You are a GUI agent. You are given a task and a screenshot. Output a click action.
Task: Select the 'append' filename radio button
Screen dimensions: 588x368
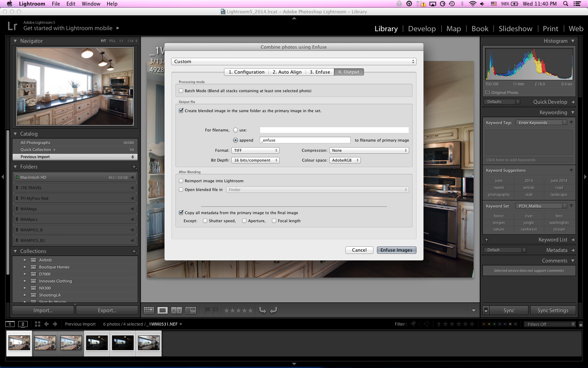pos(236,140)
